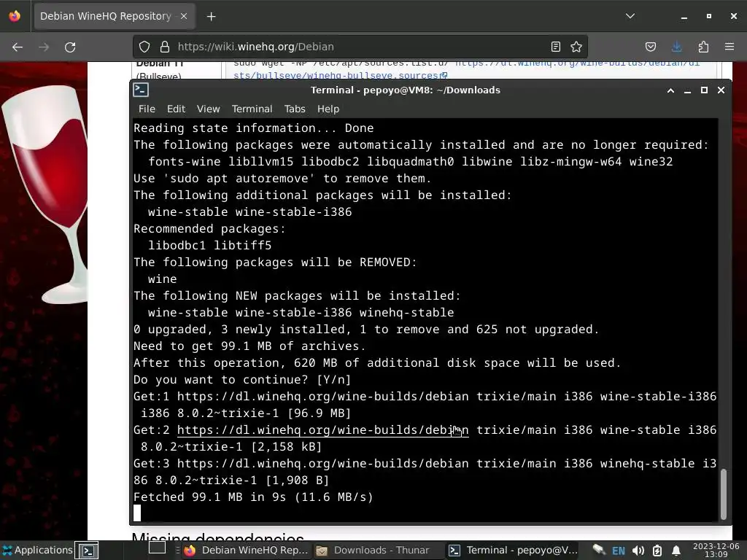Click the 'Do you want to continue? [Y/n]' line
This screenshot has height=560, width=747.
tap(242, 380)
